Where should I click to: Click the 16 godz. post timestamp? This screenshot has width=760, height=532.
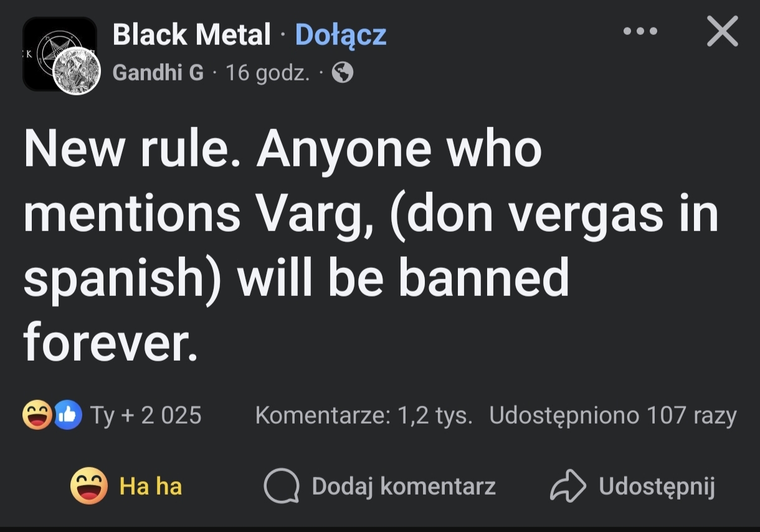(x=268, y=74)
